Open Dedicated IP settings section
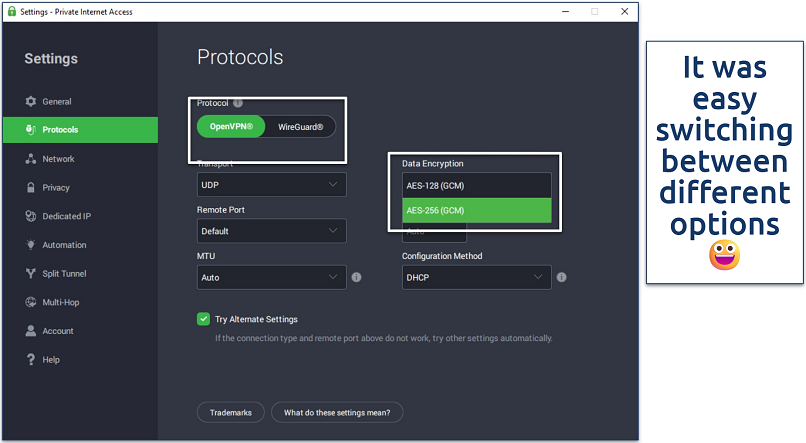This screenshot has height=443, width=806. (x=80, y=216)
